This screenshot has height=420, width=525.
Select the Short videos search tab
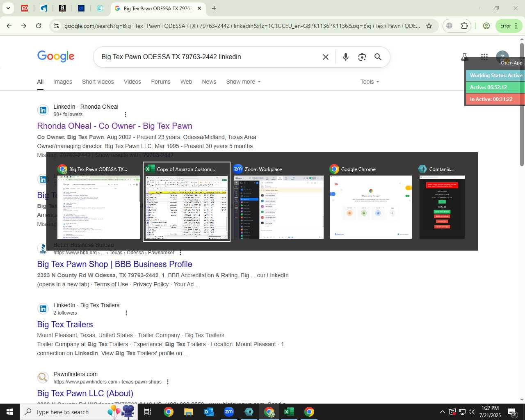(x=98, y=82)
